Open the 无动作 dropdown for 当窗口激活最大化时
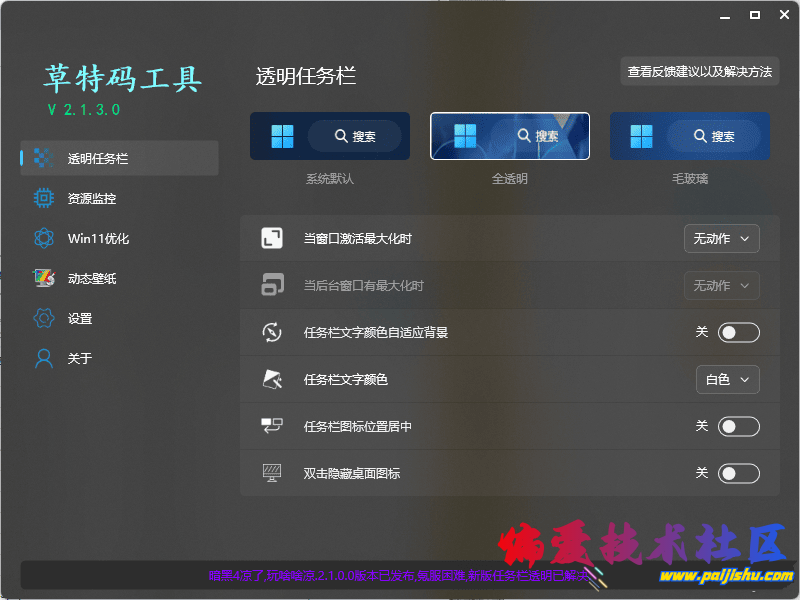This screenshot has height=600, width=800. point(722,238)
